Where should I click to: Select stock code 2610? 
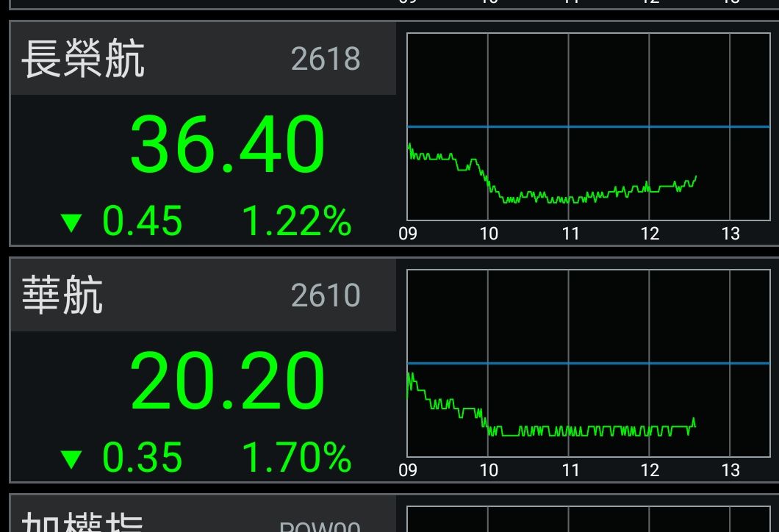tap(326, 295)
